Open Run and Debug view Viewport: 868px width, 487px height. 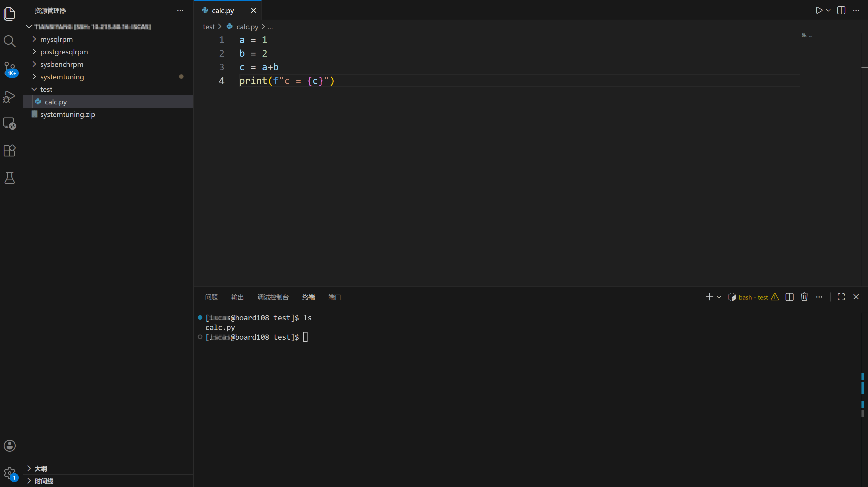(9, 96)
